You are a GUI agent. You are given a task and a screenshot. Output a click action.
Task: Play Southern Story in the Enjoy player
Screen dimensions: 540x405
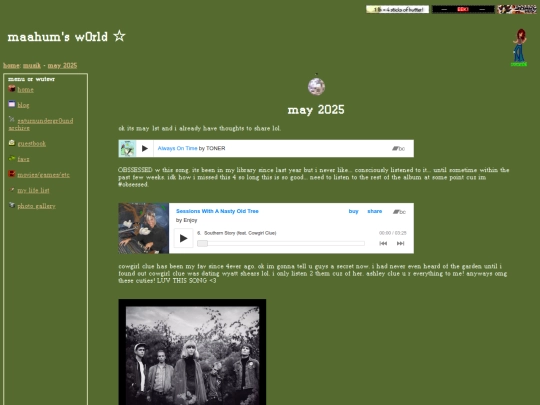click(x=183, y=238)
